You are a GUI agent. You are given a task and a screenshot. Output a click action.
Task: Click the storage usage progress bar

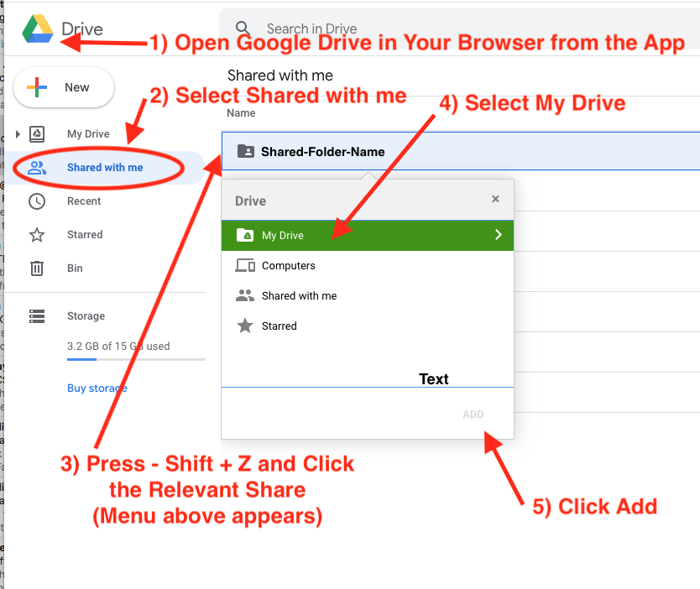click(x=136, y=359)
